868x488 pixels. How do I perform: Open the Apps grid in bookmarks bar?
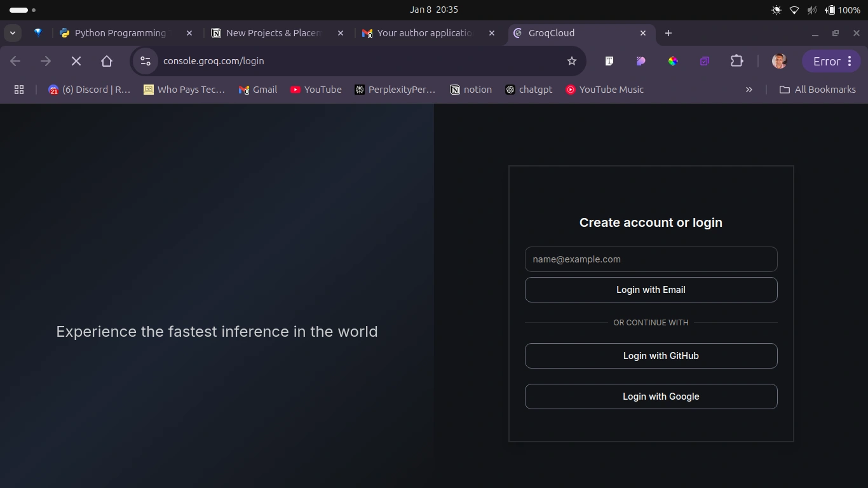coord(19,90)
